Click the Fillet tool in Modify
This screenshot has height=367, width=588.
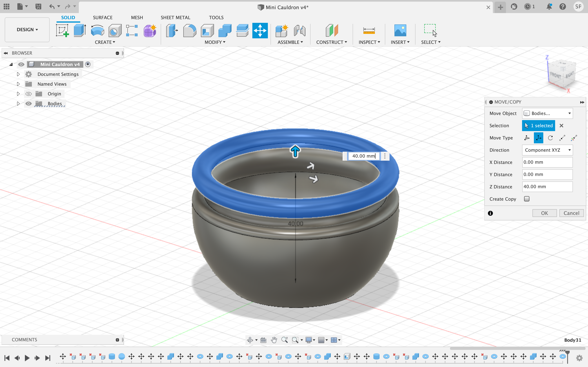[x=189, y=31]
